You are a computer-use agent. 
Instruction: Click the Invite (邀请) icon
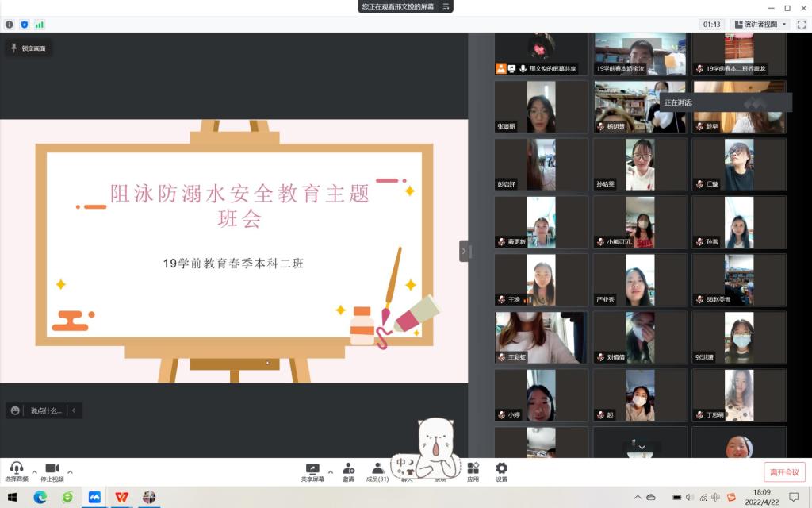coord(348,471)
